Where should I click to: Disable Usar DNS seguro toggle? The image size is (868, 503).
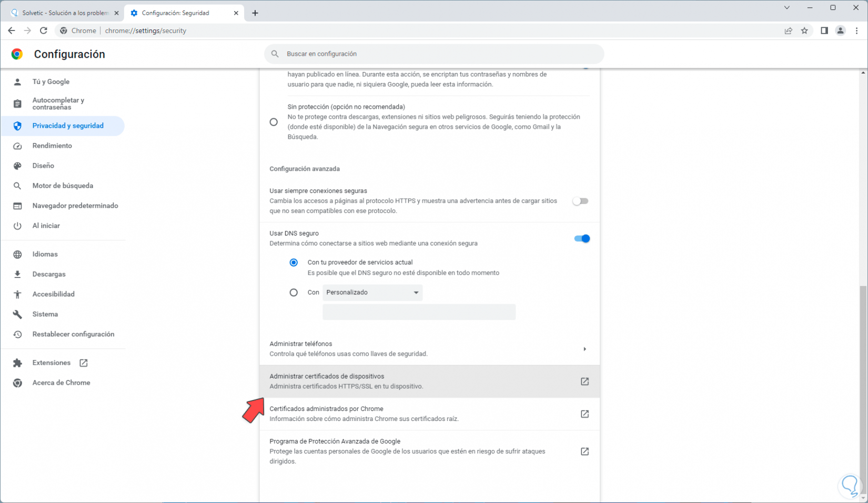point(582,239)
